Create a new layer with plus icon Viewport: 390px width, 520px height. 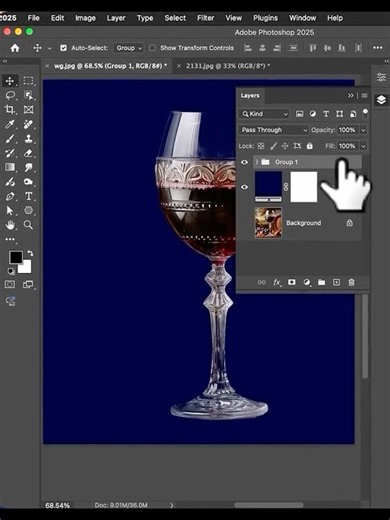[x=337, y=282]
